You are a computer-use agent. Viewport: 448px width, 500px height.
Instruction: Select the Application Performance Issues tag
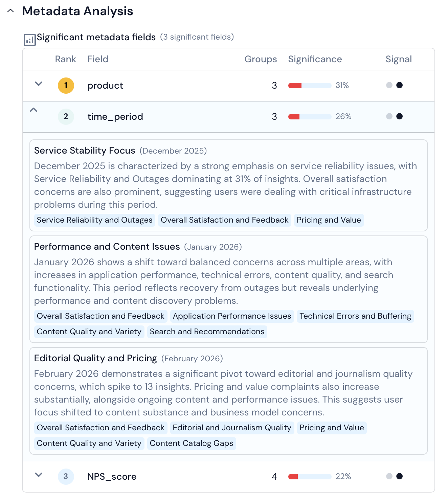coord(232,316)
